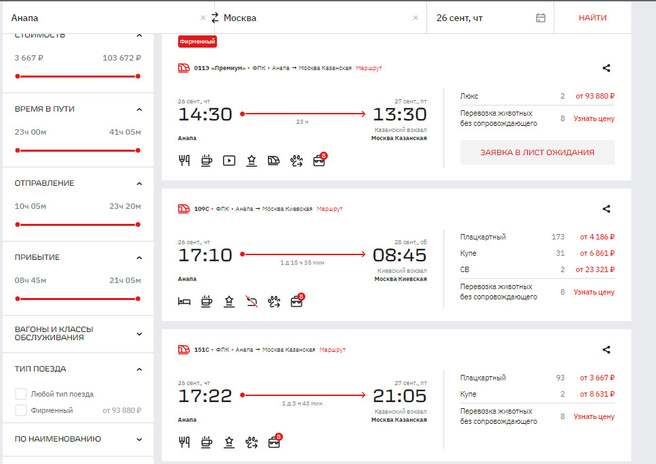Click the Фирменный red badge label
This screenshot has width=656, height=464.
[197, 41]
